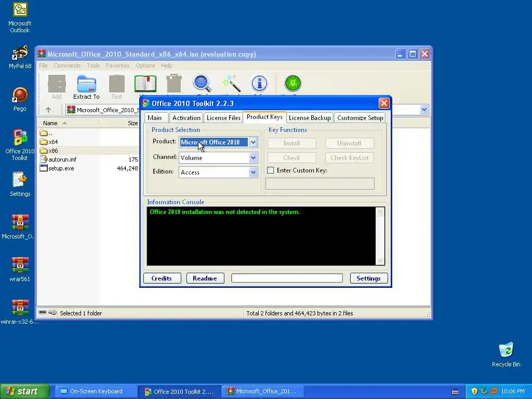The image size is (532, 399).
Task: Click the key icon in WinRAR status bar
Action: [52, 312]
